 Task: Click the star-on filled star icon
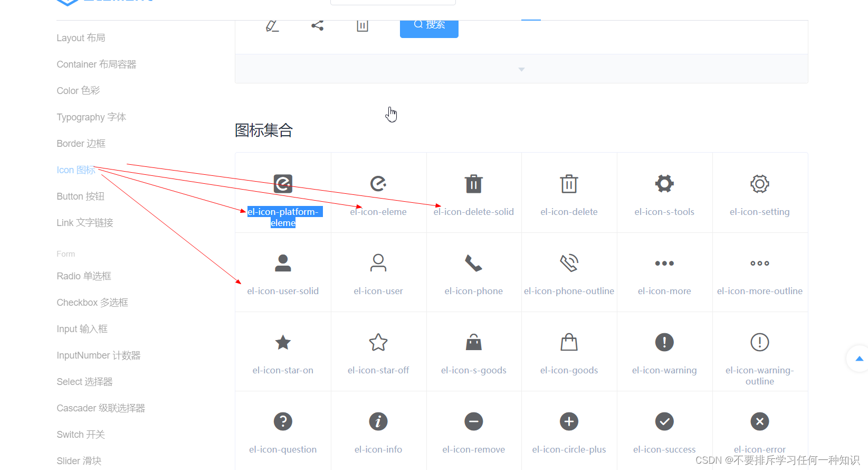click(x=283, y=342)
